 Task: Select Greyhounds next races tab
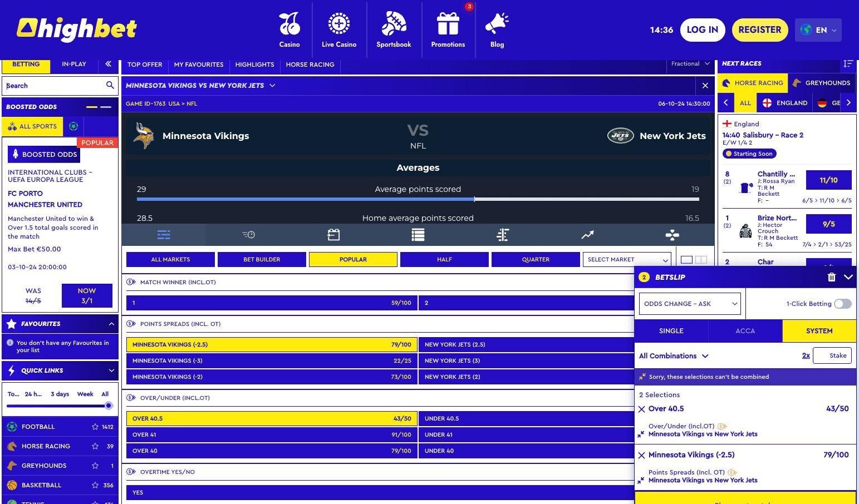coord(822,83)
